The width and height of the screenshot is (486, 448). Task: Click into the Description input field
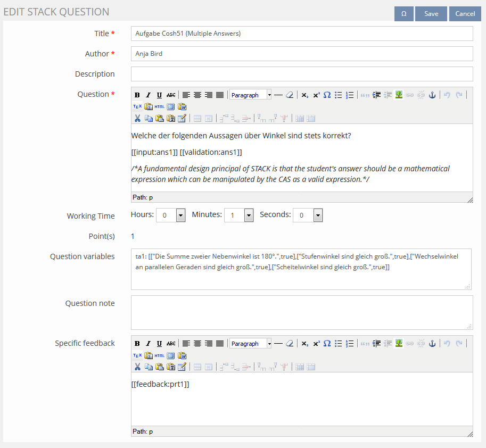click(x=302, y=74)
